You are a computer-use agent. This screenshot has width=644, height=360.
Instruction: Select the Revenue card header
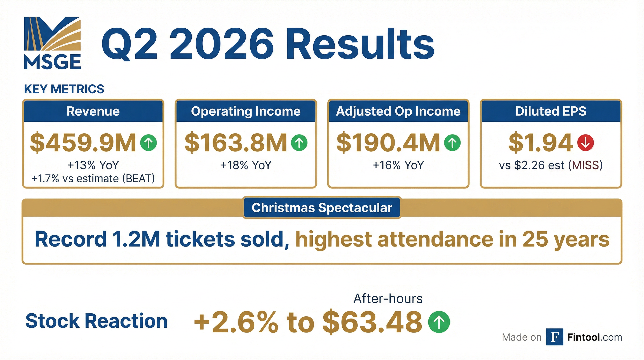[x=93, y=111]
